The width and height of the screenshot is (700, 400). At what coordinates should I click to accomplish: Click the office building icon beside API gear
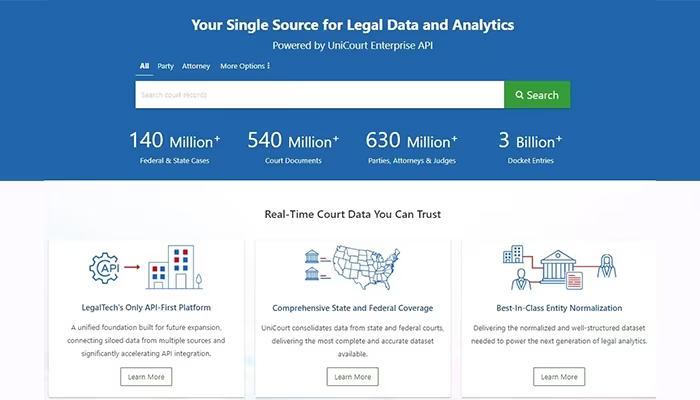point(175,267)
